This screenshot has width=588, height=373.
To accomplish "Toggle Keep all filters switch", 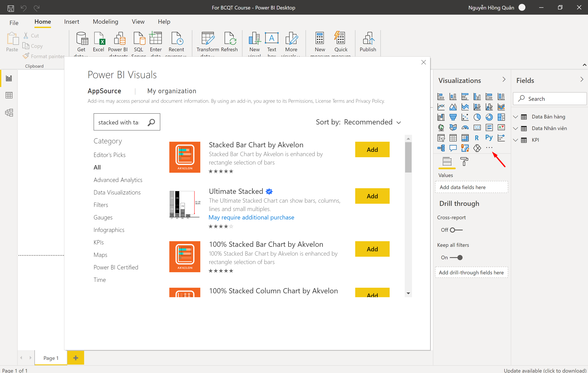I will point(456,258).
